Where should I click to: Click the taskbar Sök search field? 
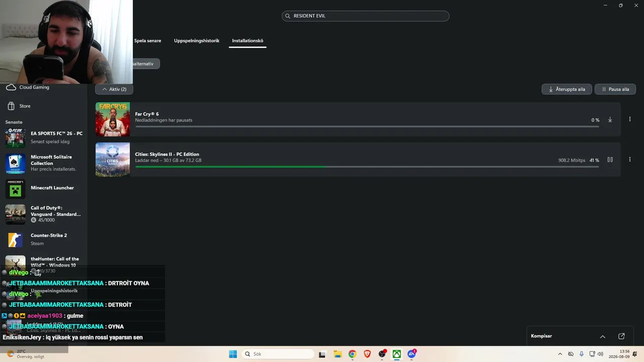(x=277, y=354)
